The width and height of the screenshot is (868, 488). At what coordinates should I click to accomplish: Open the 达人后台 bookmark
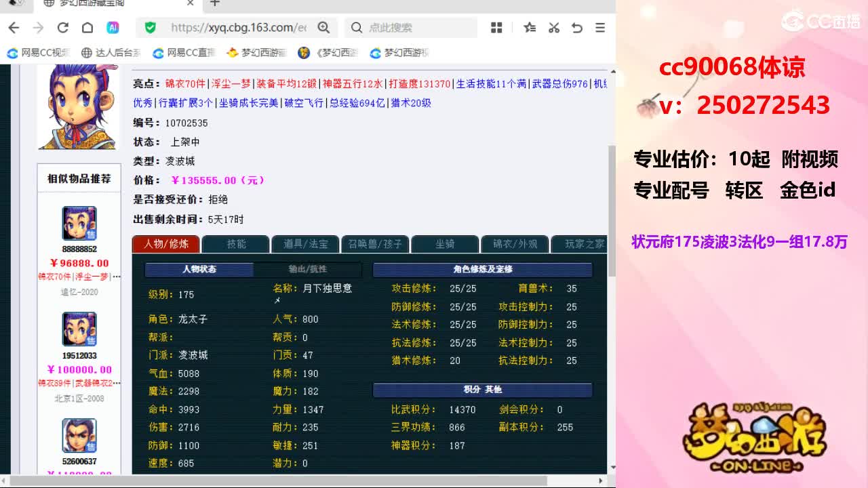[111, 53]
